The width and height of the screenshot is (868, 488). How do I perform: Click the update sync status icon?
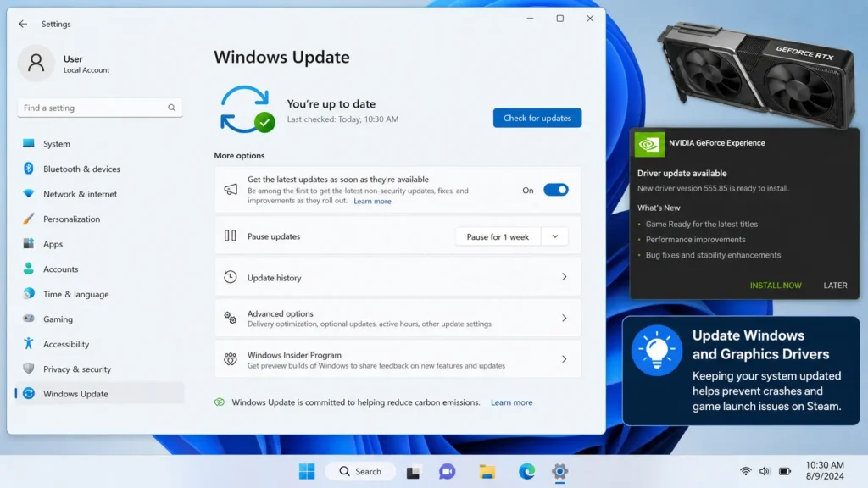pyautogui.click(x=247, y=109)
